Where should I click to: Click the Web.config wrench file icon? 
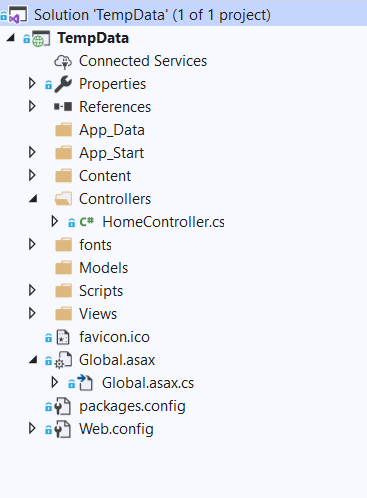click(63, 429)
